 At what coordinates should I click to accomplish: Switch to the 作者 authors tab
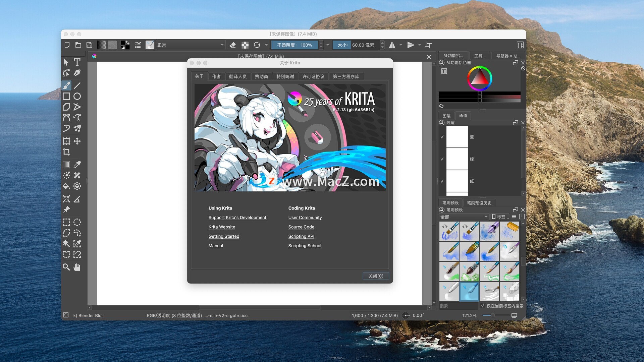pos(216,76)
